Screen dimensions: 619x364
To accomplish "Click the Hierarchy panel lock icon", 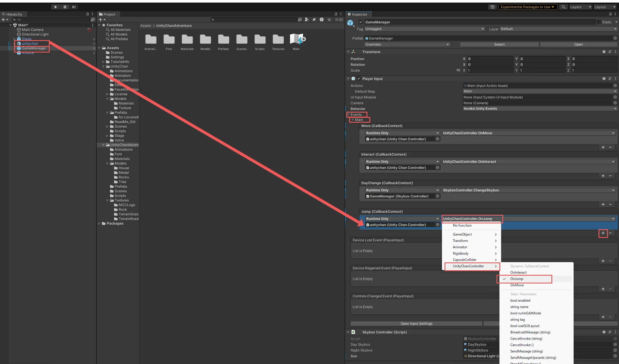I will [87, 14].
